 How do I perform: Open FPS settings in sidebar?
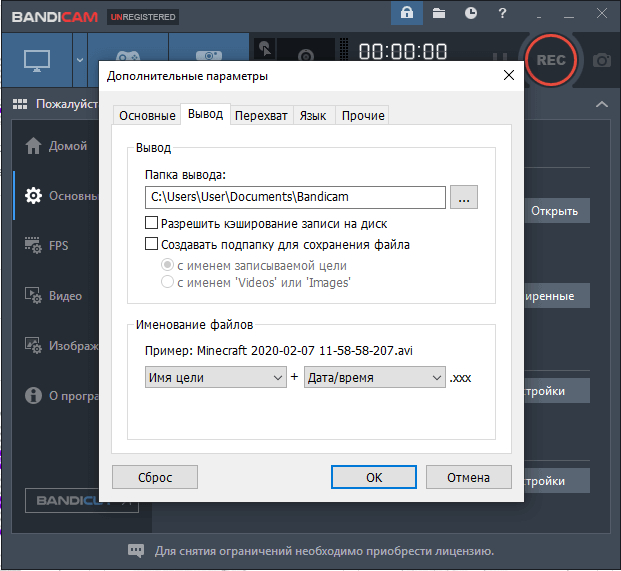(x=47, y=246)
